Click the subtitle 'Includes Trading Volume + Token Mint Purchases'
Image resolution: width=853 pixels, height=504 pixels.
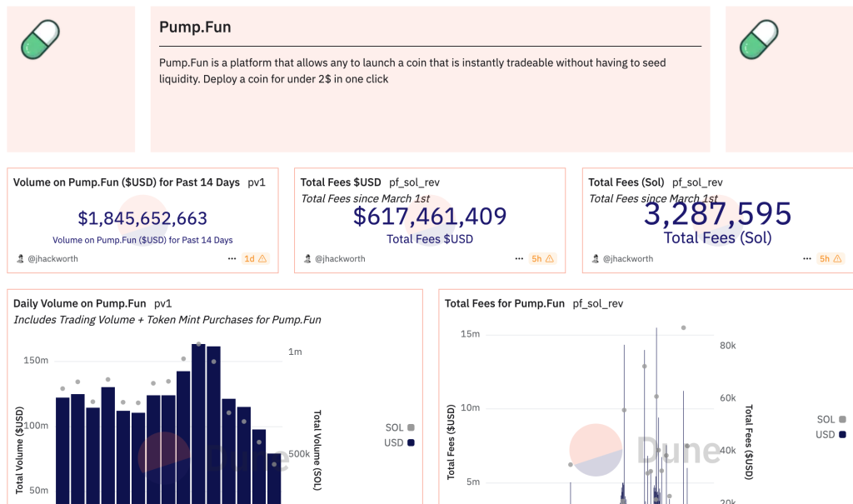pyautogui.click(x=167, y=320)
